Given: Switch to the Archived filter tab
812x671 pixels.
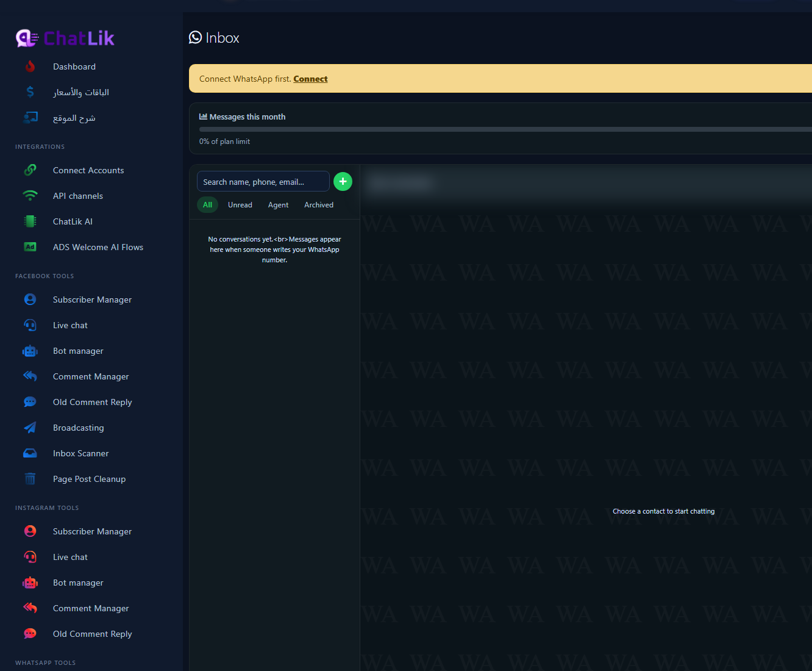Looking at the screenshot, I should pyautogui.click(x=319, y=205).
